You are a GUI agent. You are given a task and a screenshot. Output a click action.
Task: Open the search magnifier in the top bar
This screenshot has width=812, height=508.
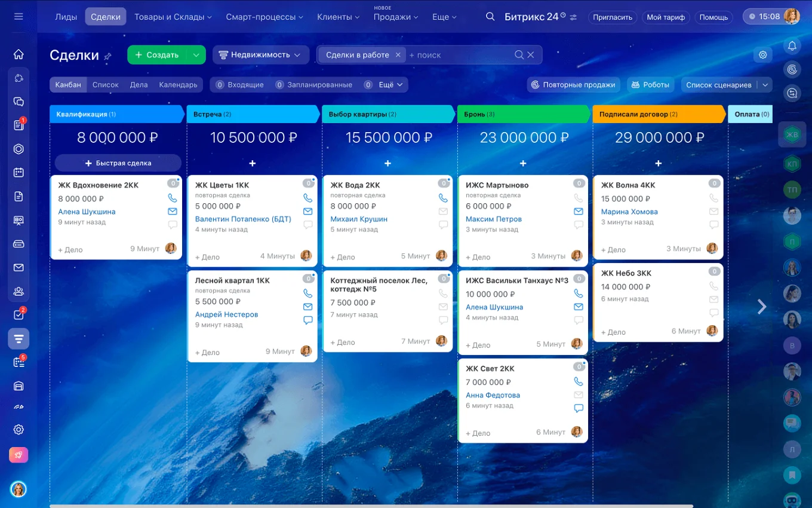[x=490, y=17]
